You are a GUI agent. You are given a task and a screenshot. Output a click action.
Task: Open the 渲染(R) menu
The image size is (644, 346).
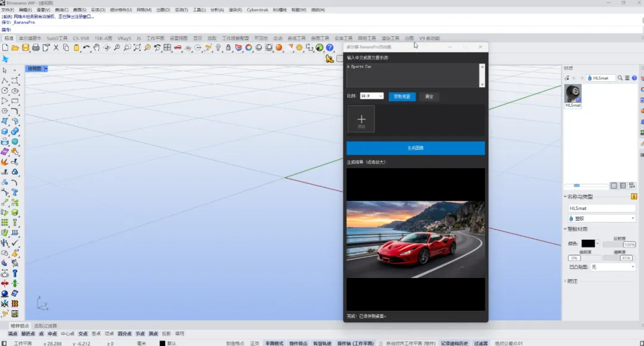pos(235,10)
